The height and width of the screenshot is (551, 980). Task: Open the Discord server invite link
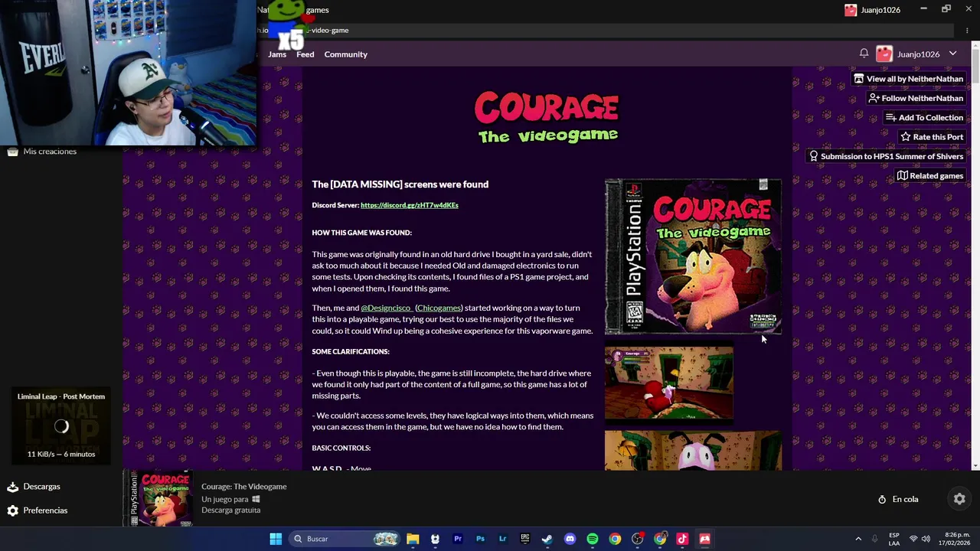[x=409, y=205]
